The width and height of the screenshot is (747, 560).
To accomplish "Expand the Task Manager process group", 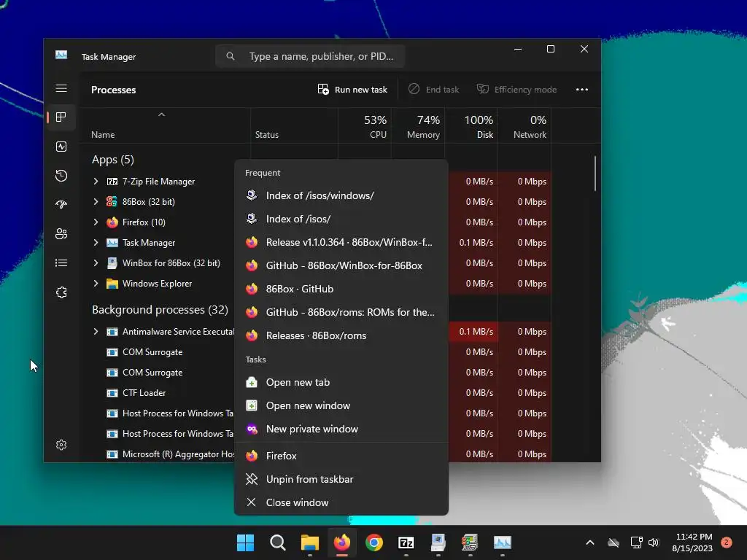I will point(96,243).
